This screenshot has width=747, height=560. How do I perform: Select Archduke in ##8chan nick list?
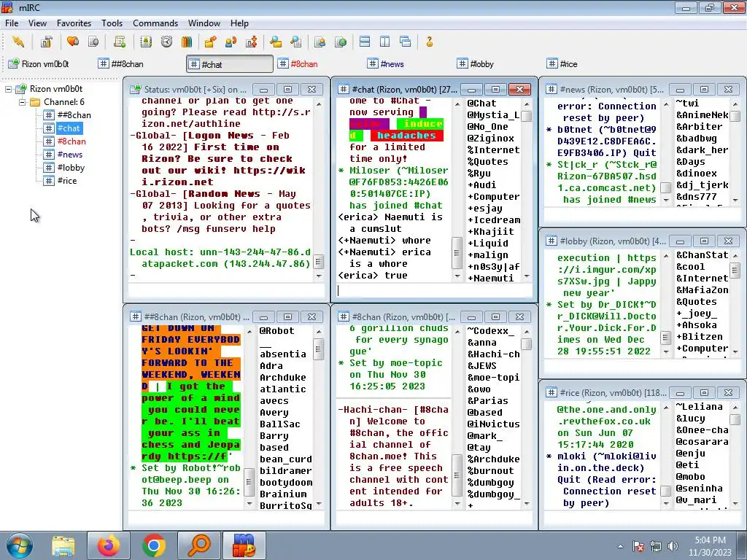tap(283, 377)
